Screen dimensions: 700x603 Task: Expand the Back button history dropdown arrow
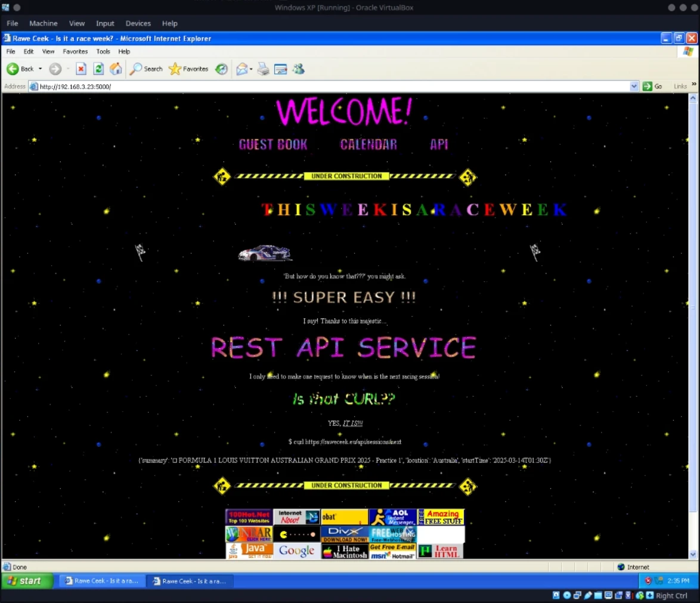[x=41, y=69]
